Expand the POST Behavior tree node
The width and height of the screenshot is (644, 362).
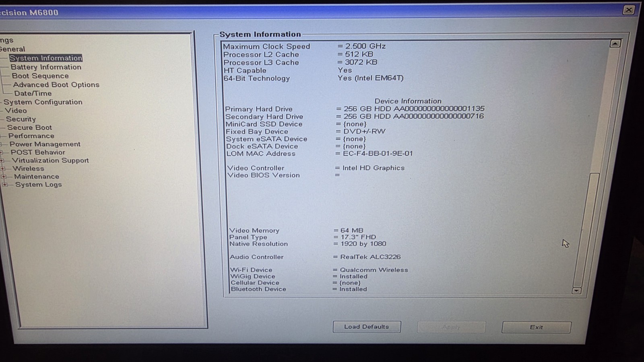(x=1, y=152)
